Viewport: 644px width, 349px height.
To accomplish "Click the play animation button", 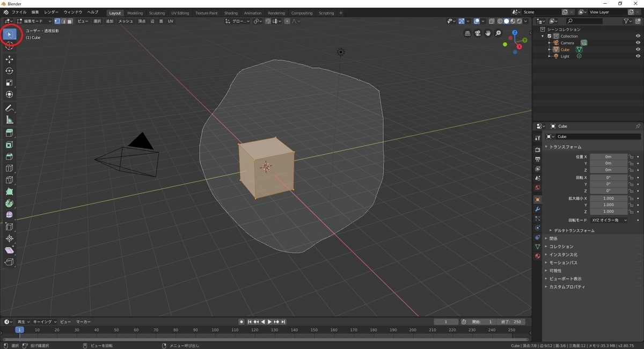I will pyautogui.click(x=269, y=322).
